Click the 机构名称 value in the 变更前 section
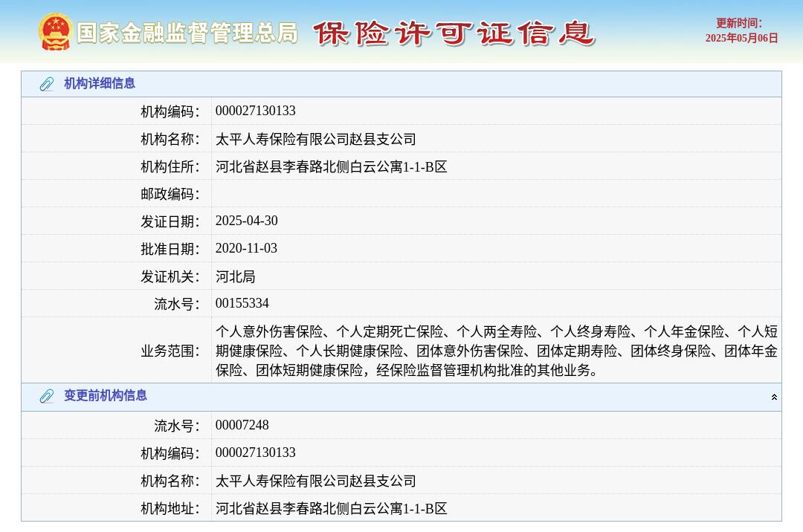The image size is (803, 532). tap(316, 480)
